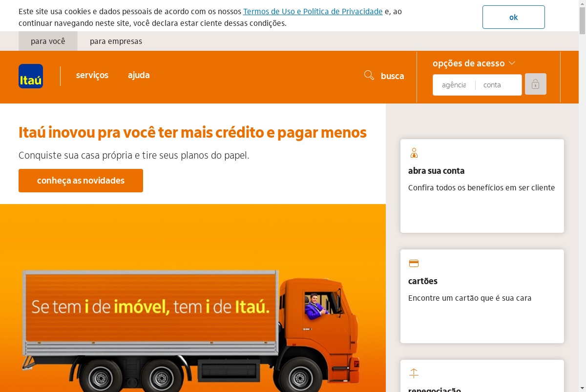Screen dimensions: 586x392
Task: Click the Itaú logo icon
Action: 31,76
